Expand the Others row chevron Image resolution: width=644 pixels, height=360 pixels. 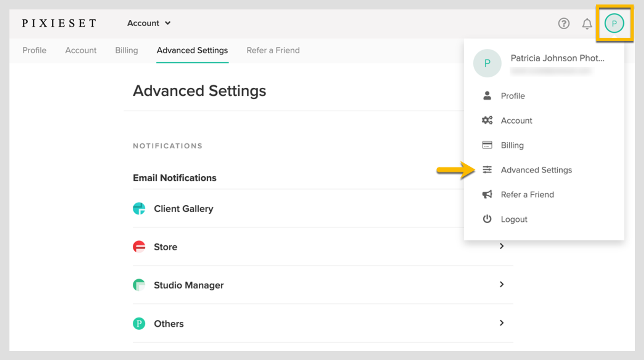[x=502, y=323]
